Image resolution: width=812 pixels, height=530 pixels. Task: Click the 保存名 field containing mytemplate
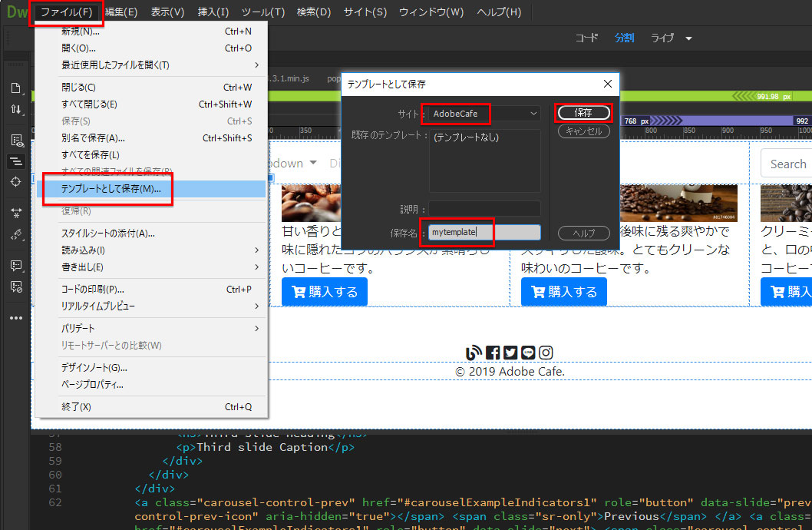coord(484,232)
